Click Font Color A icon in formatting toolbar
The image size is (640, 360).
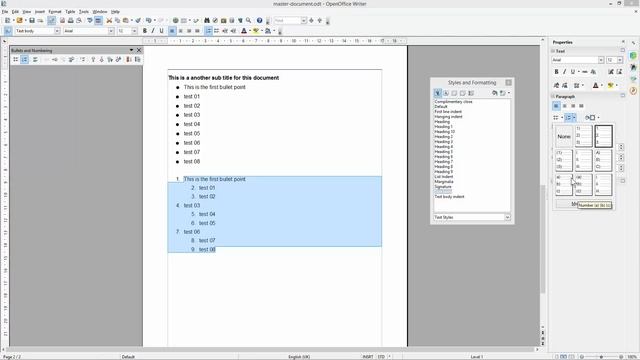[x=244, y=31]
